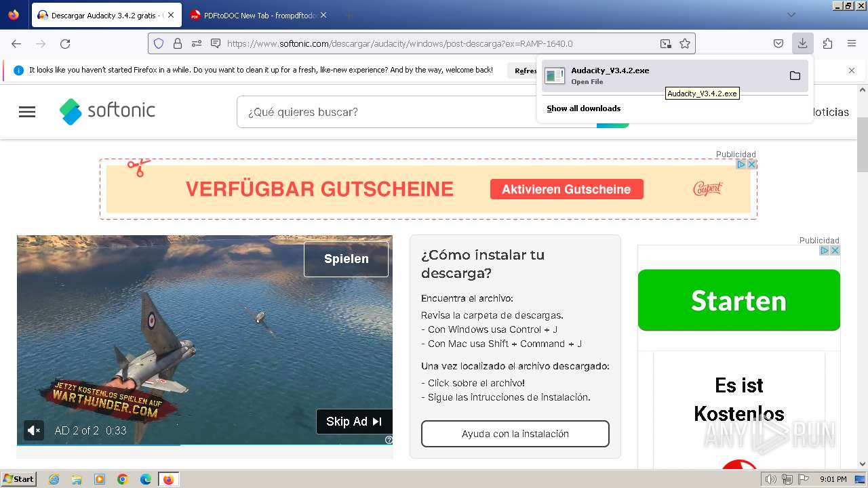Click the Firefox logo icon in title bar
The width and height of the screenshot is (868, 488).
[x=14, y=14]
